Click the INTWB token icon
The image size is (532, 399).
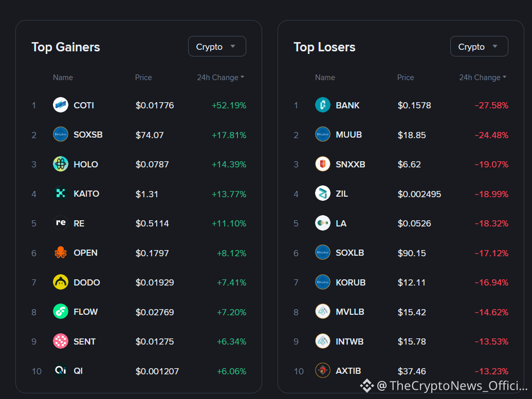(x=323, y=341)
